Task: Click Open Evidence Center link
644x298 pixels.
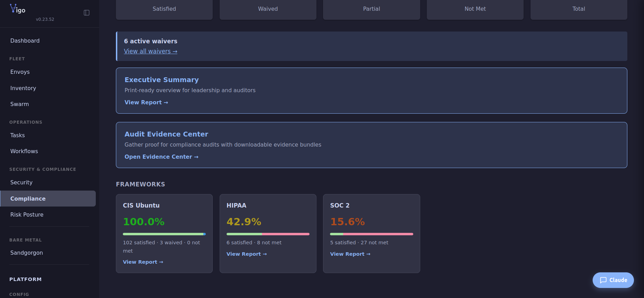Action: point(161,157)
